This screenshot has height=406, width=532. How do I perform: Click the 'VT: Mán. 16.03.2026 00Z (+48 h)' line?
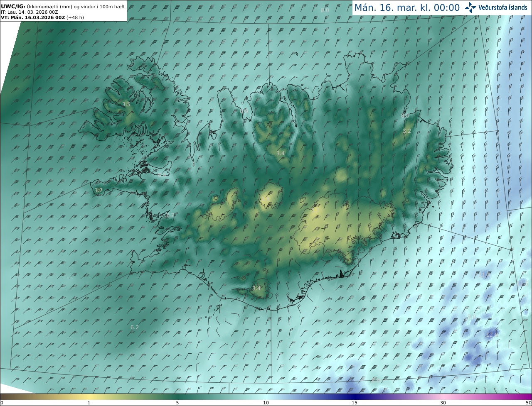tap(42, 17)
